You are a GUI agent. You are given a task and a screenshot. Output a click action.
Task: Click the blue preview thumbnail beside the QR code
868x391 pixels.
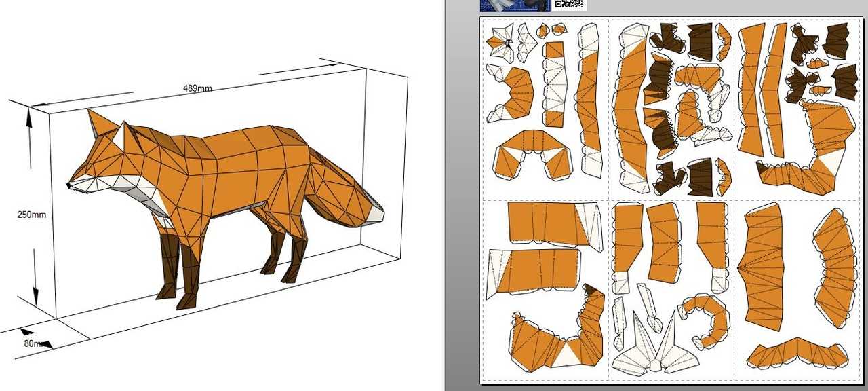tap(515, 5)
